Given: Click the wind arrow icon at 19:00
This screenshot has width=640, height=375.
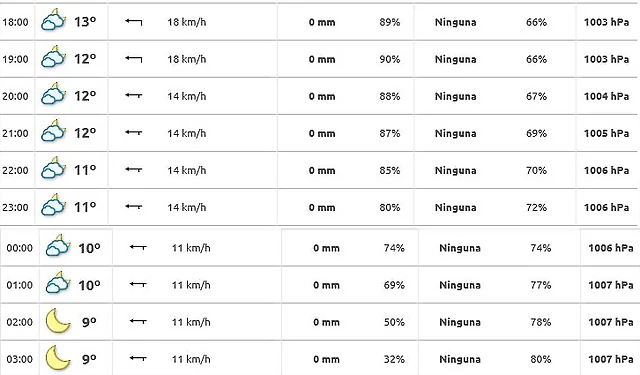Looking at the screenshot, I should 133,59.
